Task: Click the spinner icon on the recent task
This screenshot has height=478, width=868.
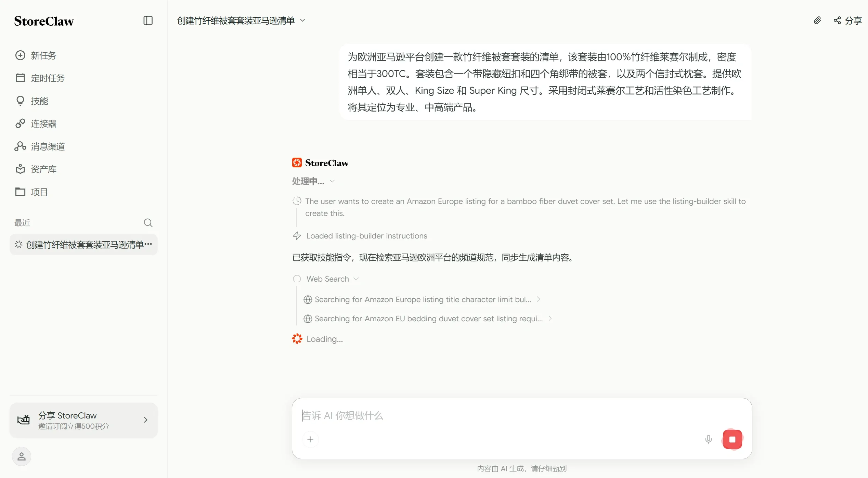Action: (18, 244)
